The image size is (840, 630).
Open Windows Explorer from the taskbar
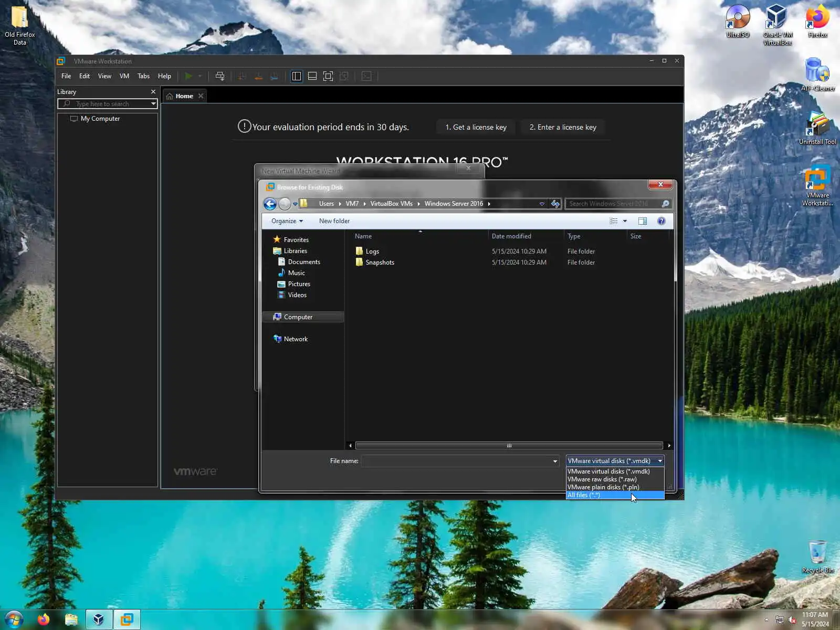71,619
